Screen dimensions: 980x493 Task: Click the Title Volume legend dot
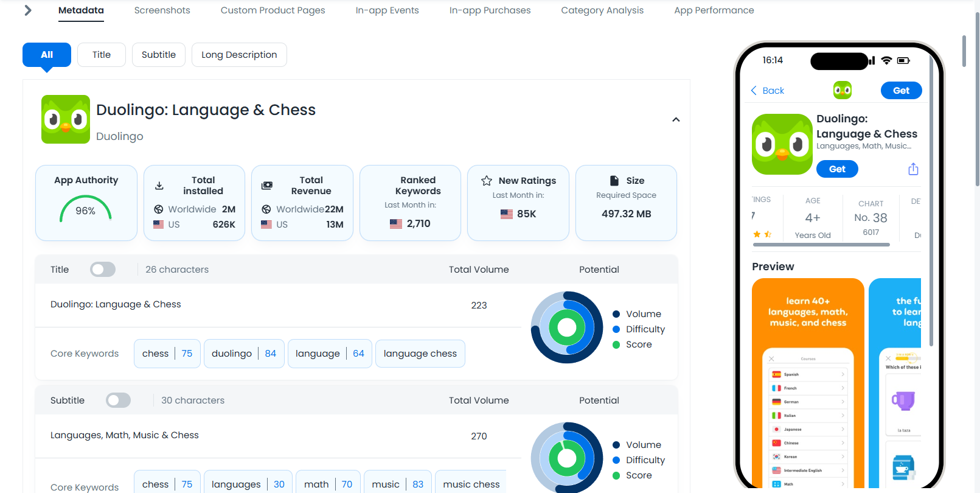coord(616,314)
